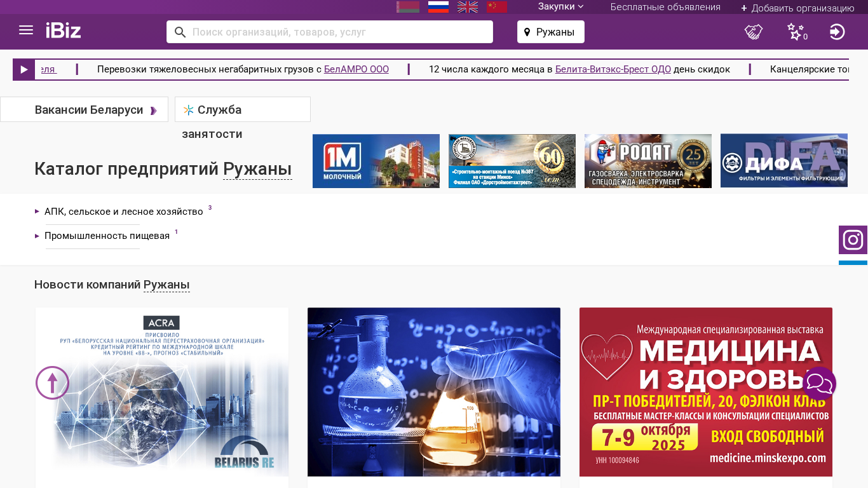Open the Instagram side icon
This screenshot has height=488, width=868.
(x=853, y=240)
